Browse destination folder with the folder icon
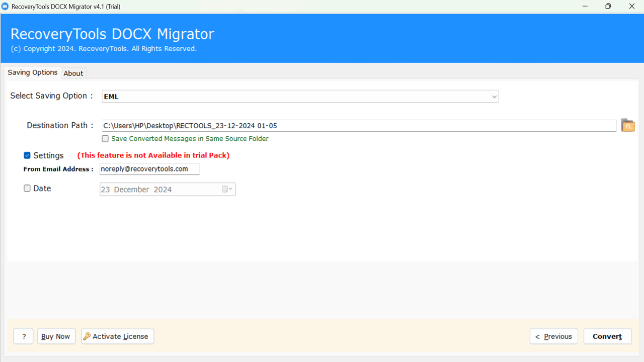644x362 pixels. click(x=628, y=125)
